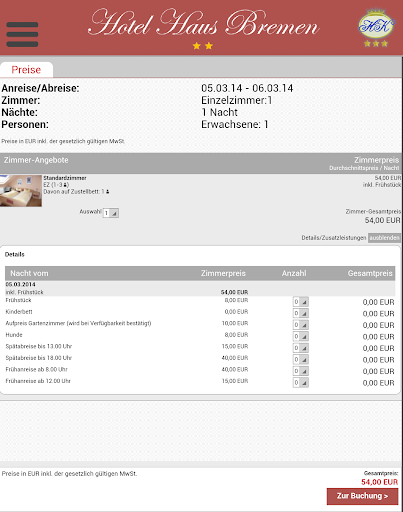Open the Frühstück Anzahl dropdown

(301, 302)
